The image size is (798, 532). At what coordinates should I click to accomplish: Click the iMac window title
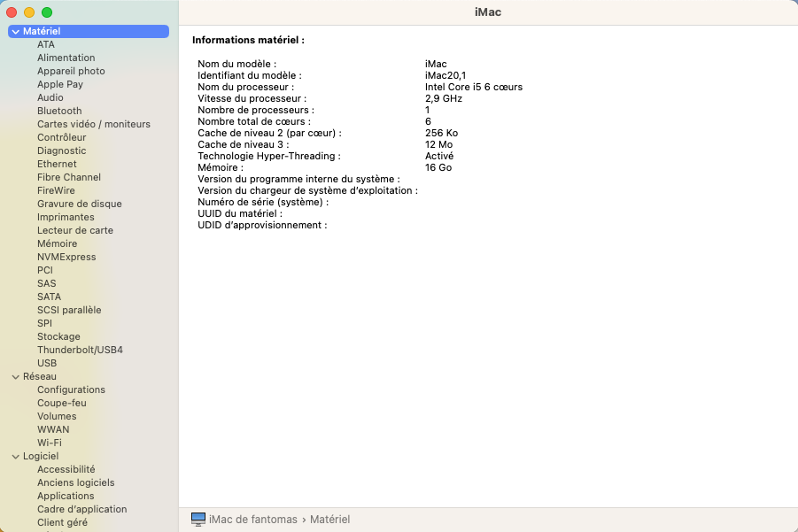tap(488, 12)
